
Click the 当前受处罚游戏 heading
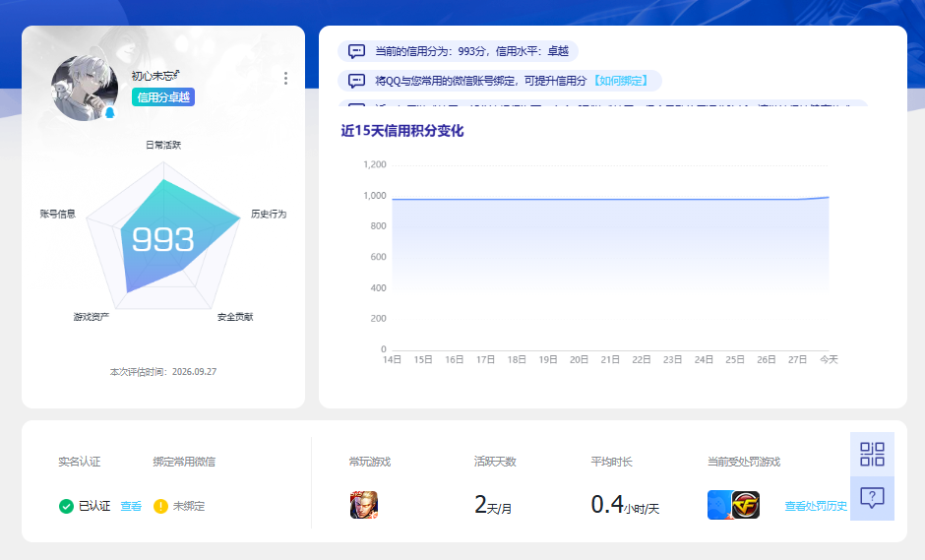point(744,462)
